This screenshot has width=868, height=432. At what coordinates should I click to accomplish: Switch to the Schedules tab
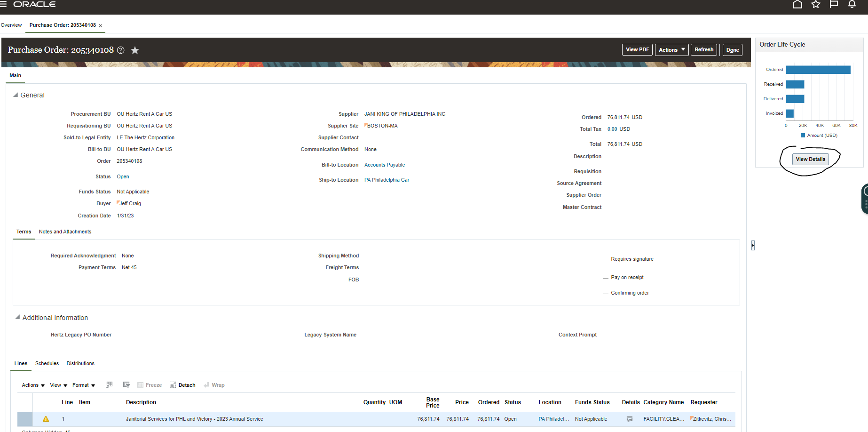(47, 363)
